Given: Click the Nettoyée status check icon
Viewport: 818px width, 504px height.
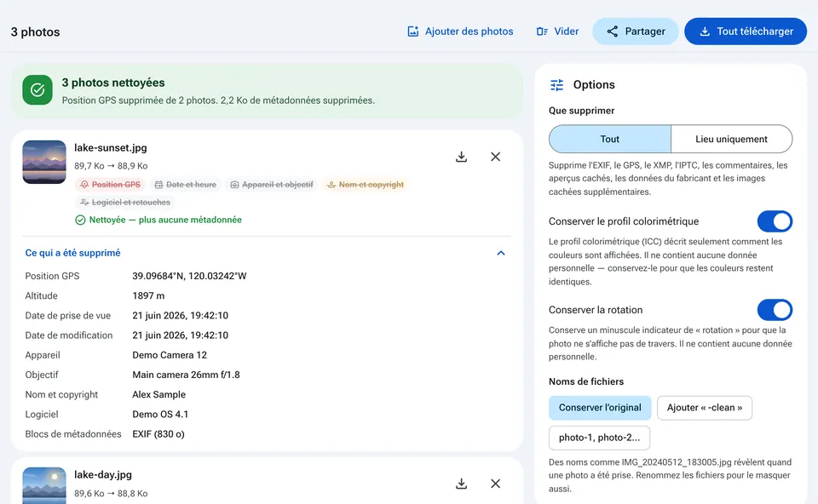Looking at the screenshot, I should 80,220.
